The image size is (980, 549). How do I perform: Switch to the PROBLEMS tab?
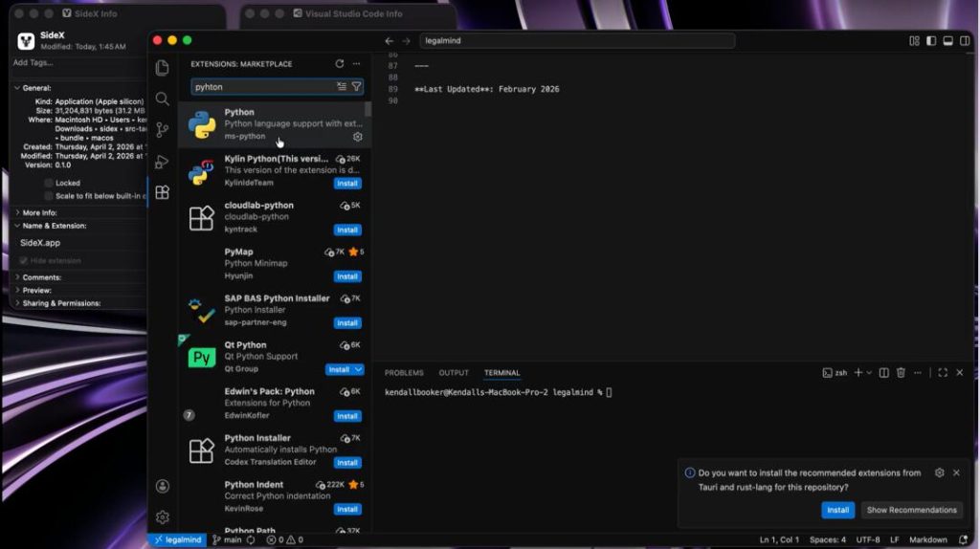404,373
